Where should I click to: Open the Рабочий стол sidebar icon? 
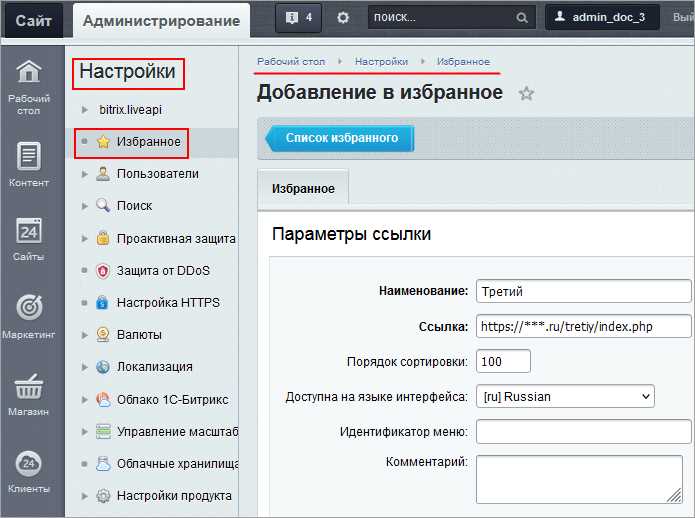coord(29,71)
